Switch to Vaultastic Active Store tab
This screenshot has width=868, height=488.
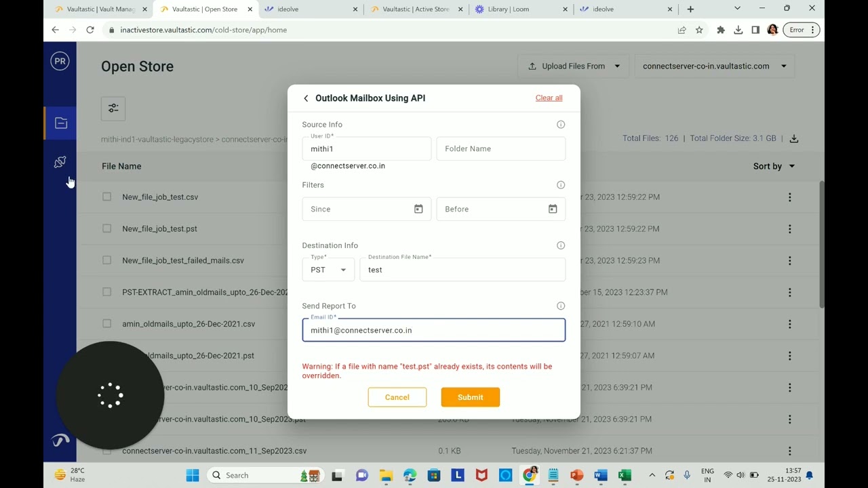(x=414, y=9)
